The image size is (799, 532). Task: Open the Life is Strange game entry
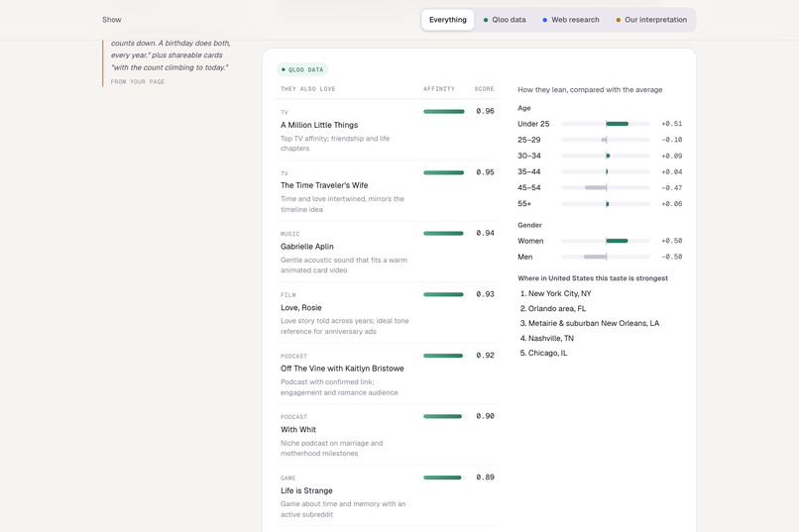tap(306, 490)
